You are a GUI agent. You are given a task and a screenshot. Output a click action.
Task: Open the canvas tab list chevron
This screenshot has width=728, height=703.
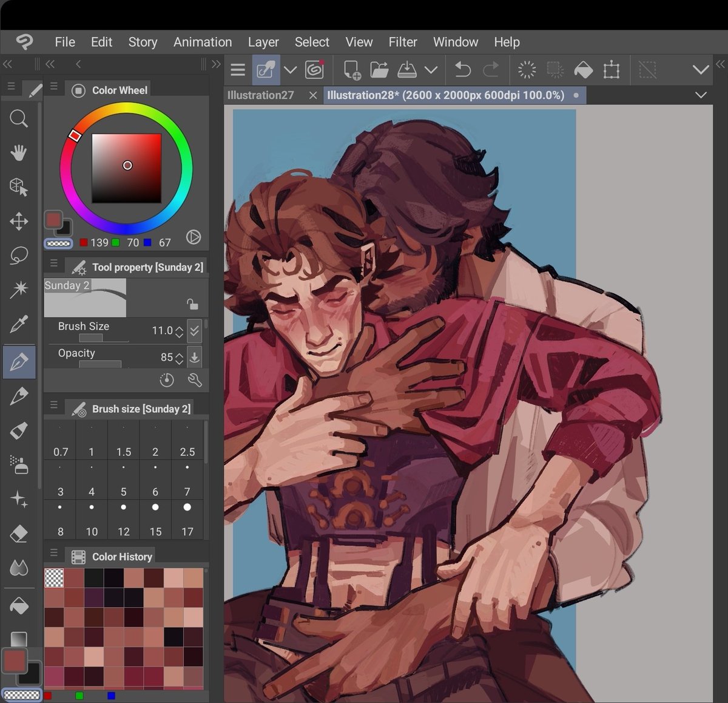click(x=701, y=95)
